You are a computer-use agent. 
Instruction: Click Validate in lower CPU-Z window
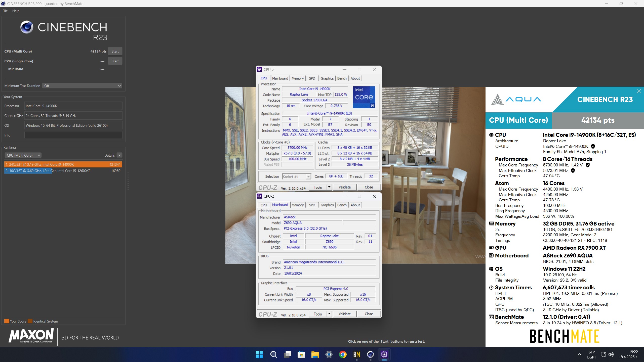pyautogui.click(x=345, y=314)
